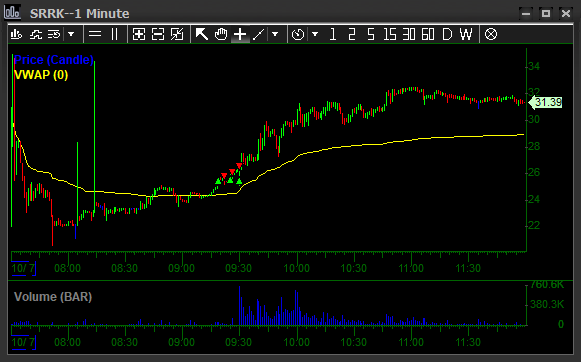Click the 380.3K volume scale value
581x362 pixels.
coord(547,305)
